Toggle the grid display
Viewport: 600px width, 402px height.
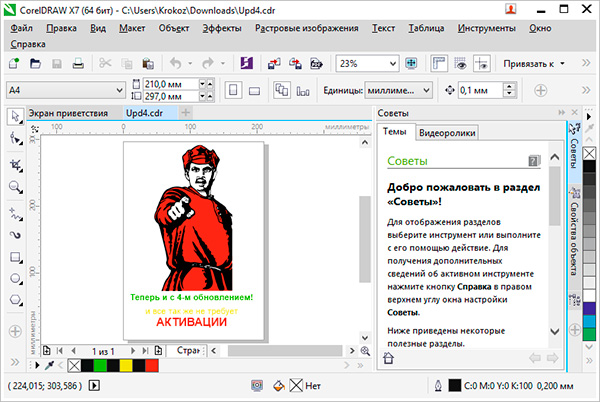click(x=460, y=63)
